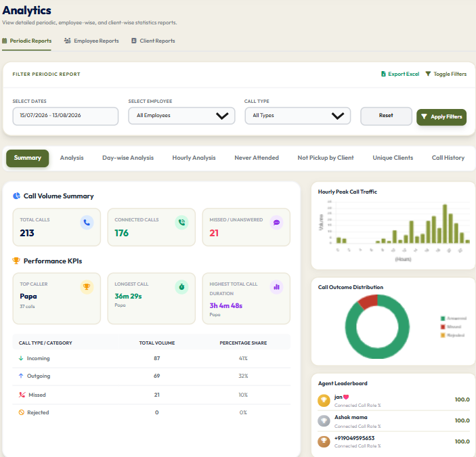Click the people icon beside Employee Reports
Screen dimensions: 476x457
[x=68, y=41]
